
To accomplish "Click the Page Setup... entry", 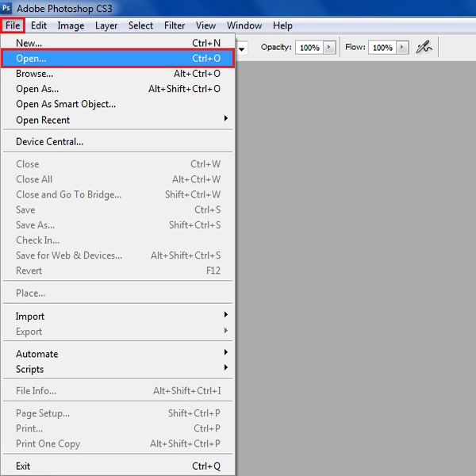I will pyautogui.click(x=118, y=413).
